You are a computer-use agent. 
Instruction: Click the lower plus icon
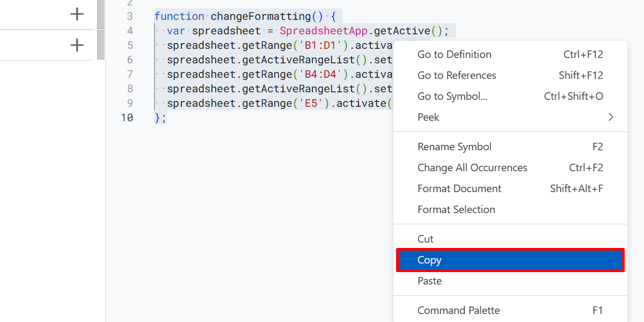77,45
